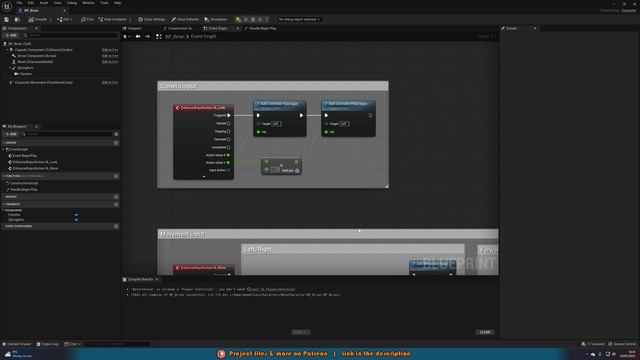Viewport: 640px width, 360px height.
Task: Switch to the Viewport tab
Action: (132, 28)
